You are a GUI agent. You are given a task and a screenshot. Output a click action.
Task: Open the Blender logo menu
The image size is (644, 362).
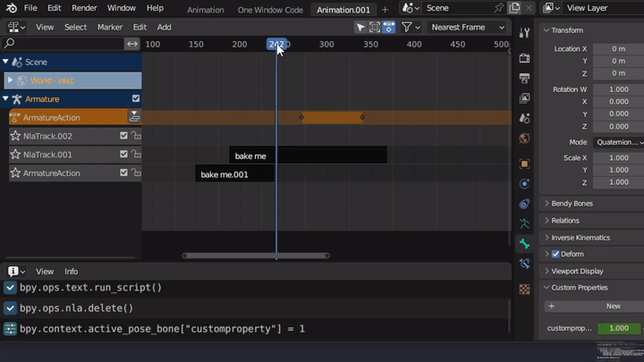pyautogui.click(x=12, y=8)
